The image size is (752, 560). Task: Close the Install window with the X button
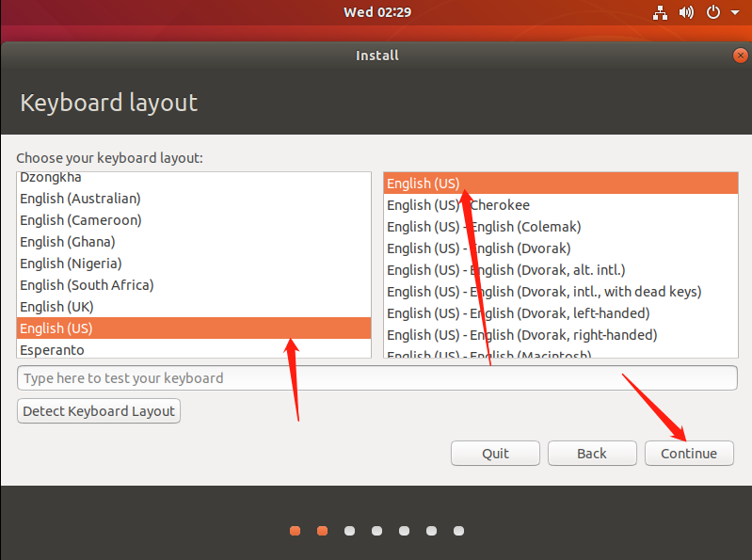tap(741, 56)
